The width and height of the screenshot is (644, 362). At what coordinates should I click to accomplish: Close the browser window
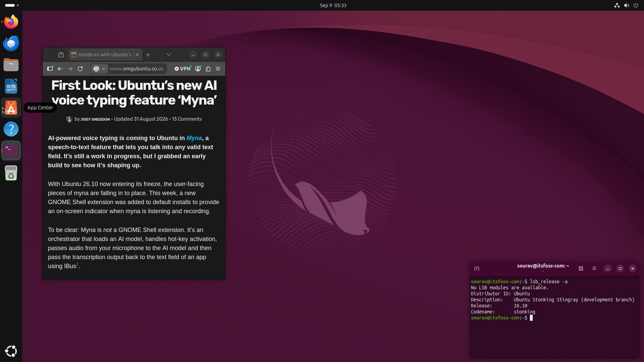[218, 55]
